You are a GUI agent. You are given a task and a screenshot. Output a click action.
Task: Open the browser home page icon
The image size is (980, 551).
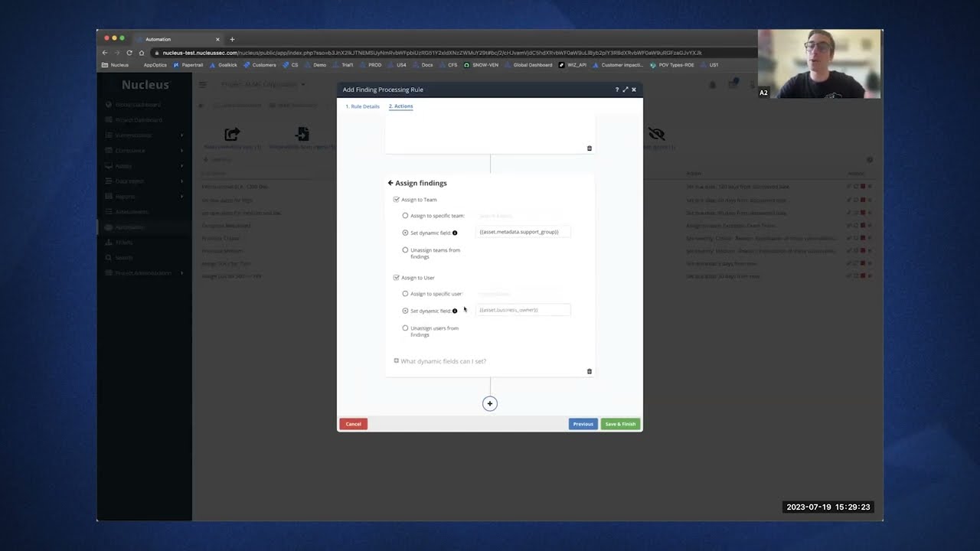click(142, 53)
